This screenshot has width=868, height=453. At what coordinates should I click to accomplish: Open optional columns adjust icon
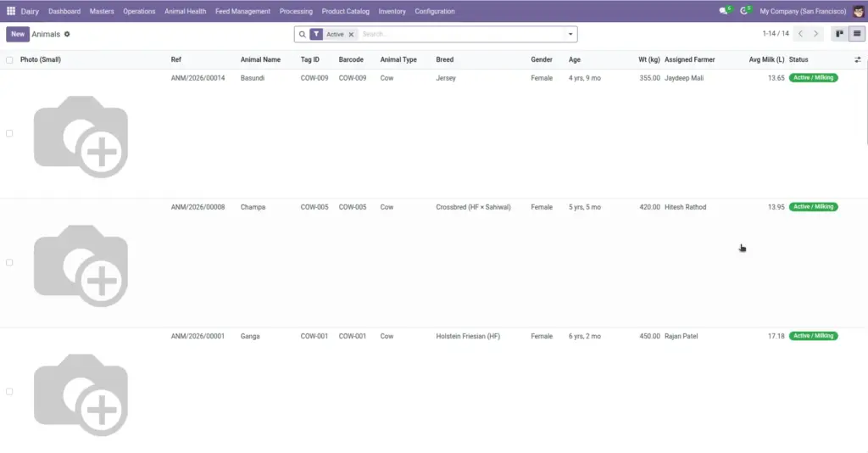point(858,60)
